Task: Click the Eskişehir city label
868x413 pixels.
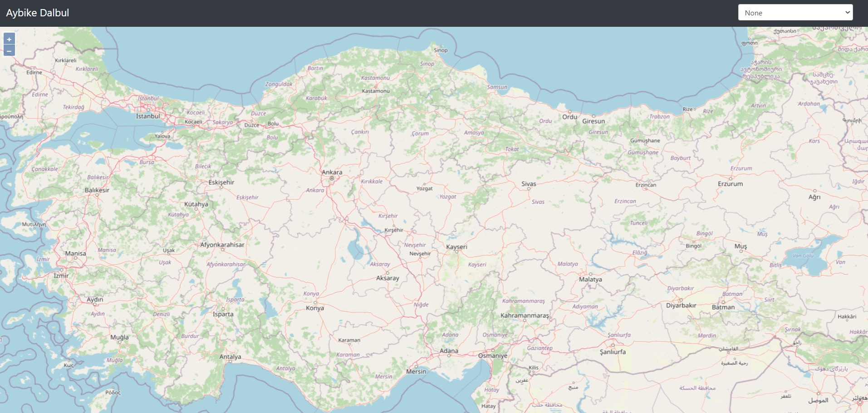Action: click(x=221, y=182)
